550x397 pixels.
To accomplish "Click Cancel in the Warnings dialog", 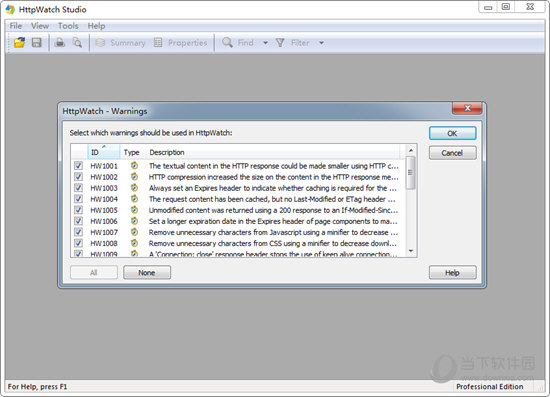I will point(452,153).
